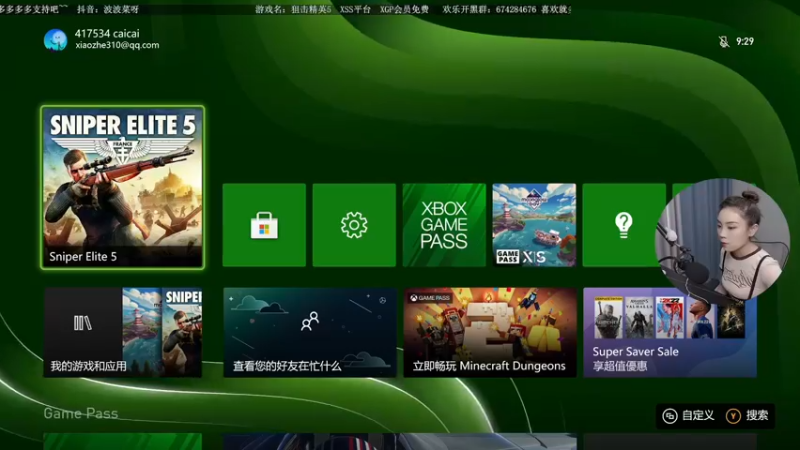
Task: Click the friends people icon
Action: click(x=310, y=321)
